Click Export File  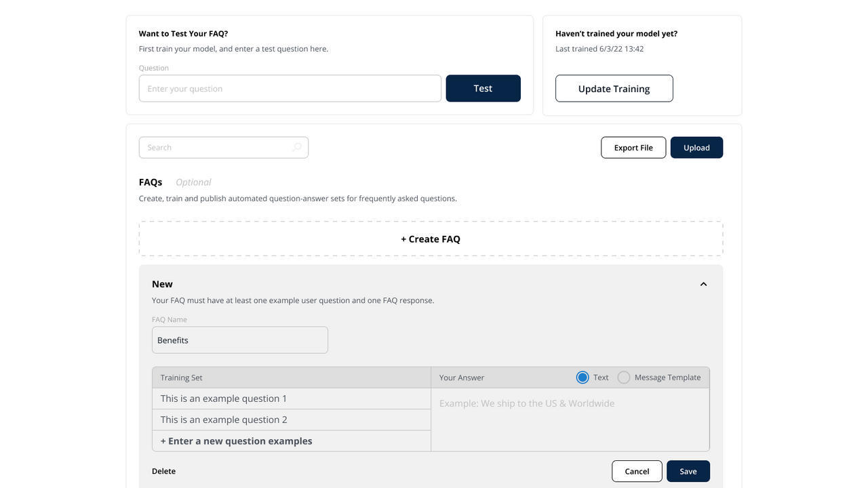coord(633,147)
